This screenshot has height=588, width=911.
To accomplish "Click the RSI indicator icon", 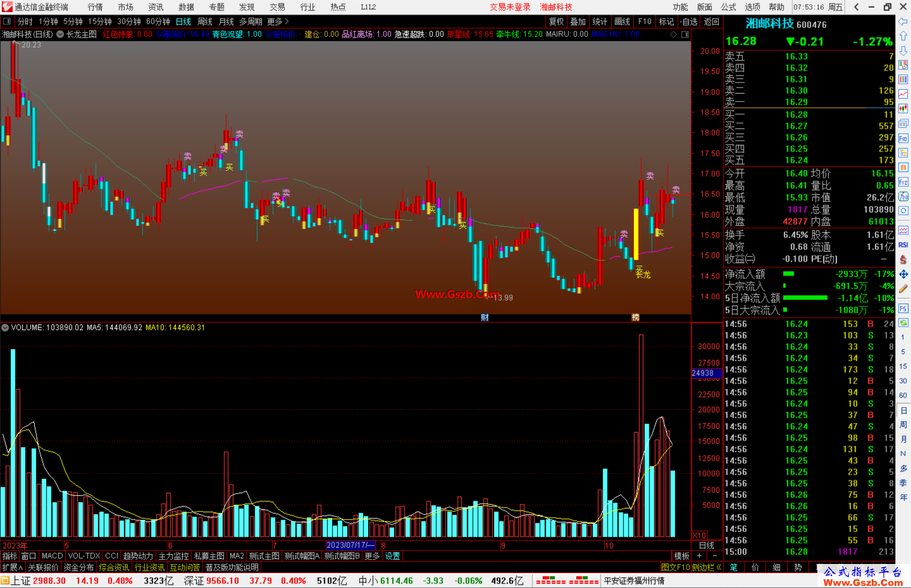I will tap(903, 245).
